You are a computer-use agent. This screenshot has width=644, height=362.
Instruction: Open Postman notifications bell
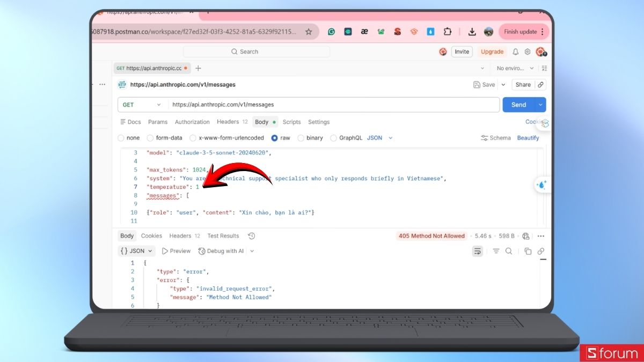click(516, 52)
